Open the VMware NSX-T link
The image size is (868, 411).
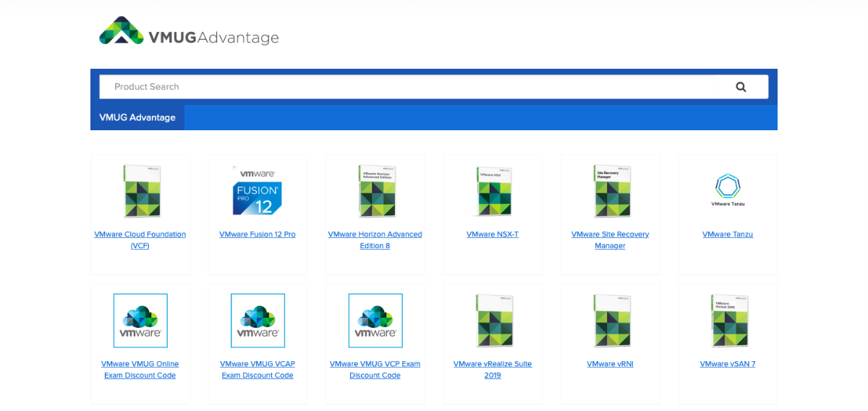pos(493,234)
